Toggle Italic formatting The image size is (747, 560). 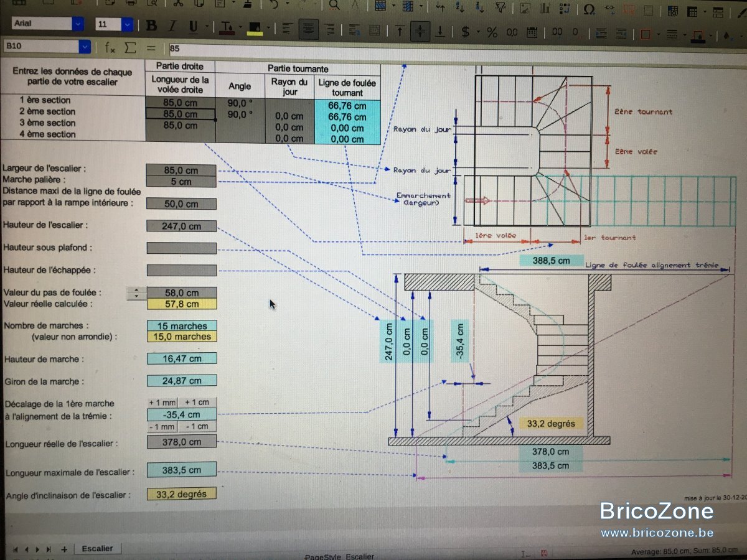pyautogui.click(x=172, y=26)
